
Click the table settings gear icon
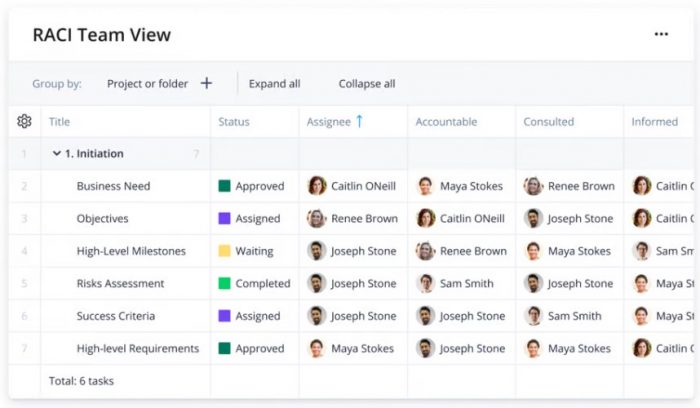[25, 122]
